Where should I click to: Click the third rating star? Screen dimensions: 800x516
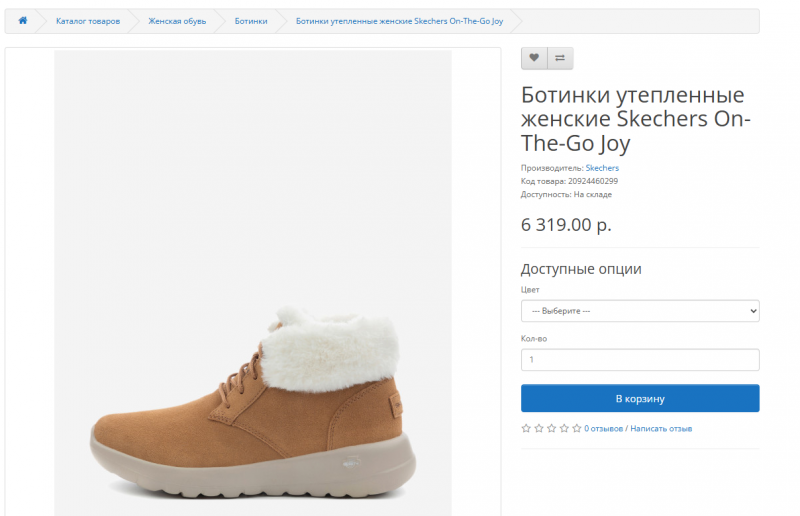coord(551,428)
